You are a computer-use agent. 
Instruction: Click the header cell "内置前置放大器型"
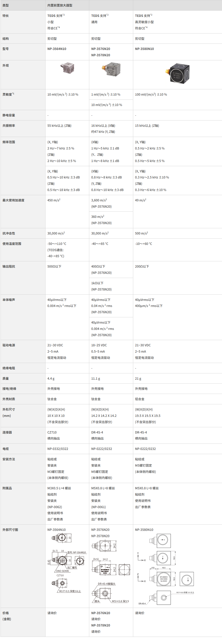pyautogui.click(x=60, y=5)
